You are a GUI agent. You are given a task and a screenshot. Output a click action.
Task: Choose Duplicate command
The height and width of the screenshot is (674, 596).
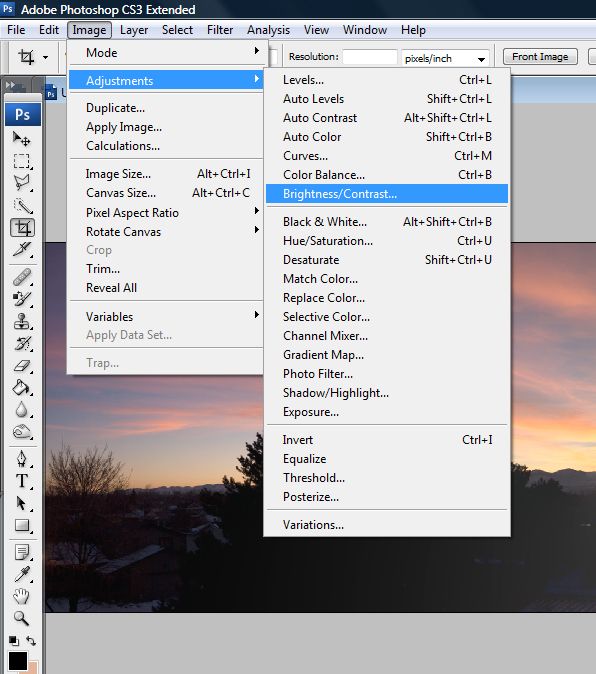[166, 107]
